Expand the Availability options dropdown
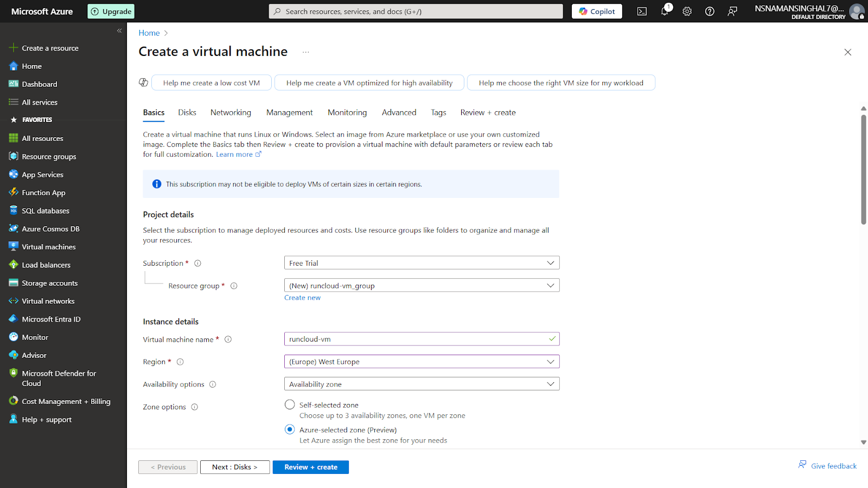The width and height of the screenshot is (868, 488). 422,384
